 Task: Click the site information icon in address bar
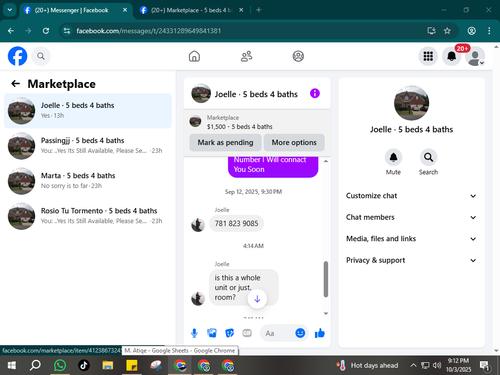click(67, 31)
